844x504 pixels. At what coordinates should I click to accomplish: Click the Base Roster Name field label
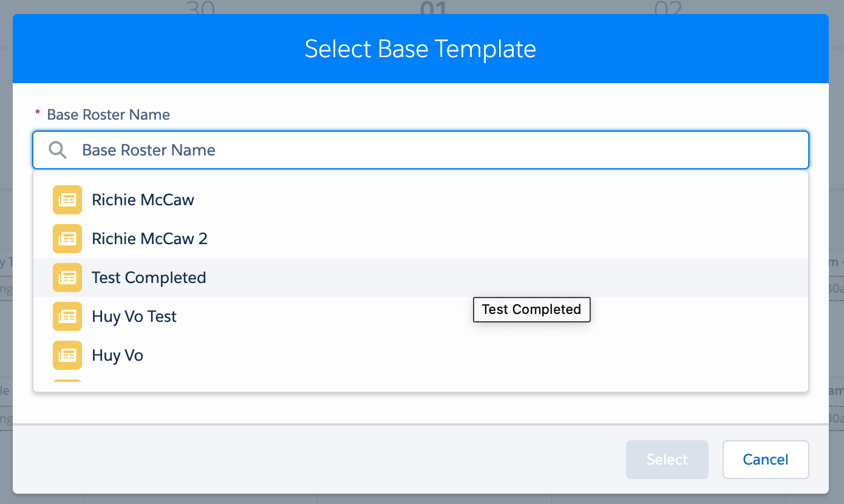(109, 115)
